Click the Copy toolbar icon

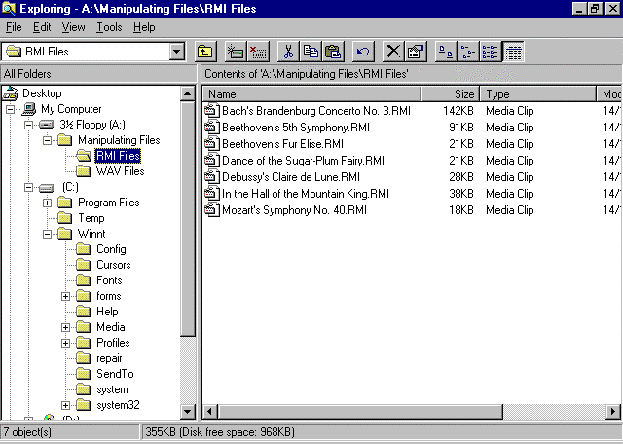310,51
